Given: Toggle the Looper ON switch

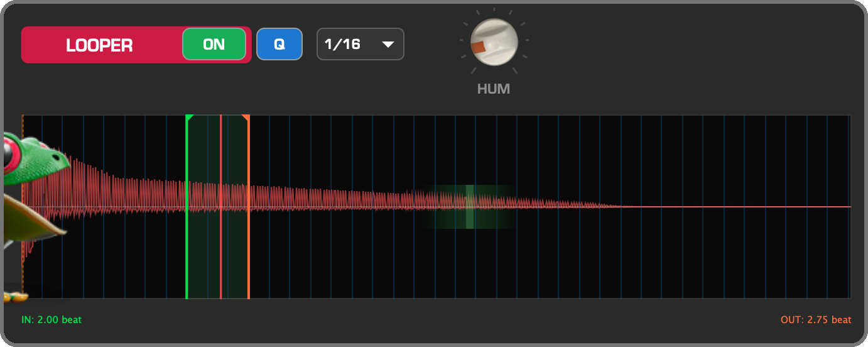Looking at the screenshot, I should coord(214,45).
